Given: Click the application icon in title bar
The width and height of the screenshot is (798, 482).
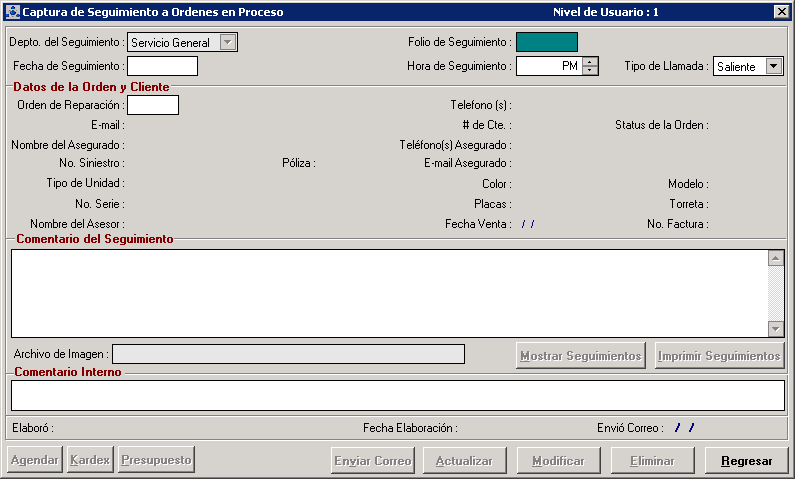Looking at the screenshot, I should pos(13,12).
